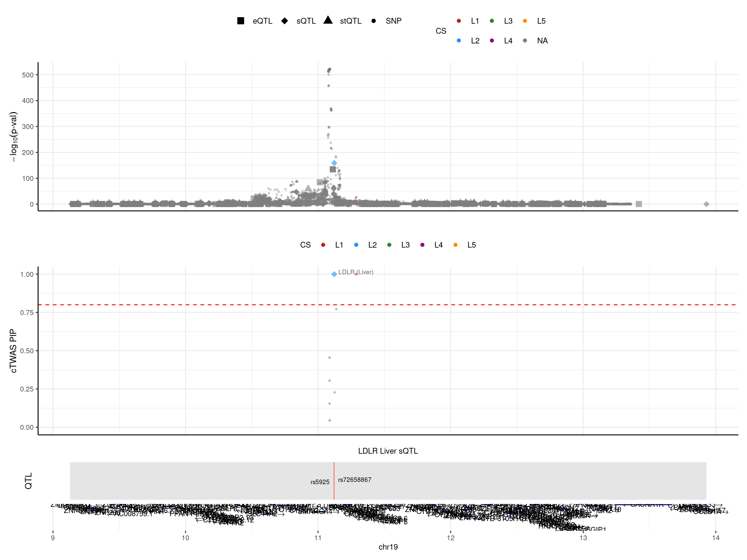Viewport: 747px width, 560px height.
Task: Click the blue sQTL diamond in p-value plot
Action: (334, 163)
